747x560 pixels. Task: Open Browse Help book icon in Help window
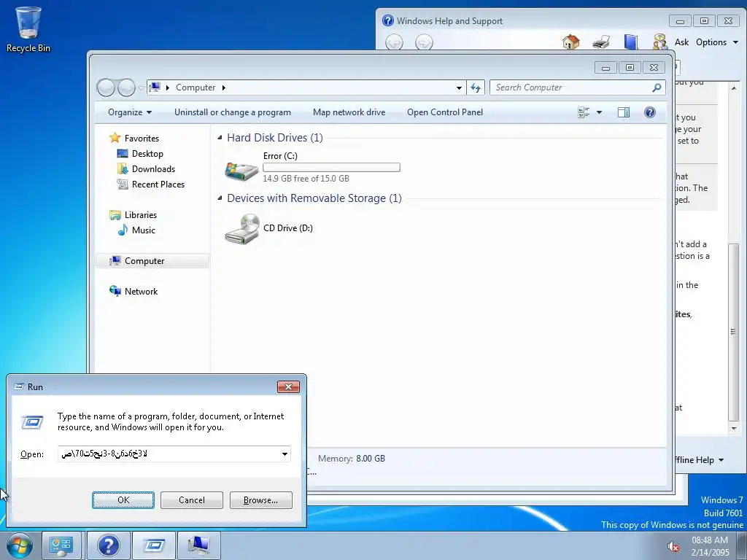[631, 42]
